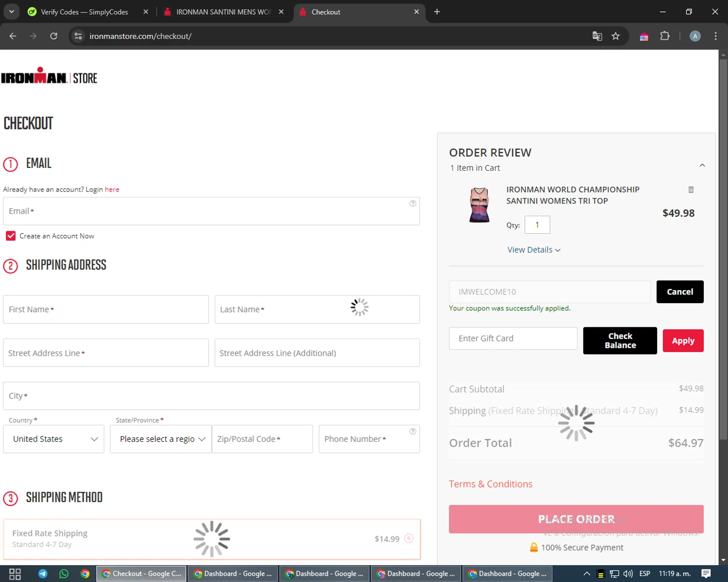
Task: Open the Chrome profile avatar
Action: [x=695, y=36]
